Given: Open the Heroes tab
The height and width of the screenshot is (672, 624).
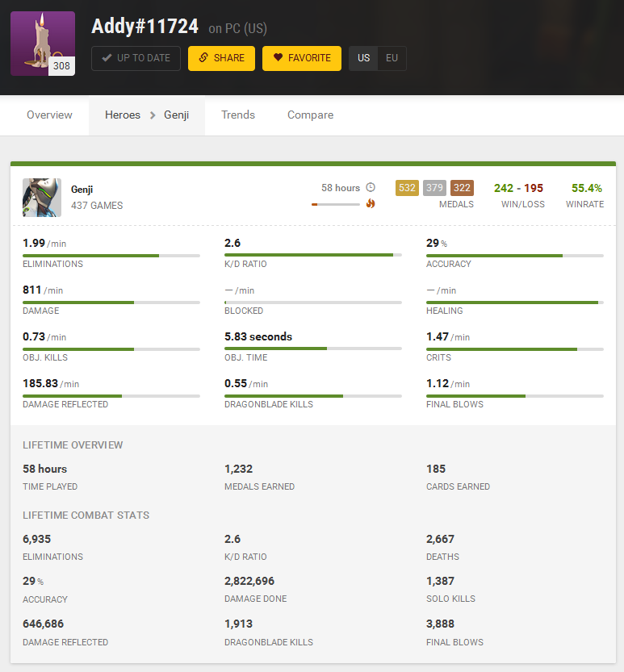Looking at the screenshot, I should [123, 115].
